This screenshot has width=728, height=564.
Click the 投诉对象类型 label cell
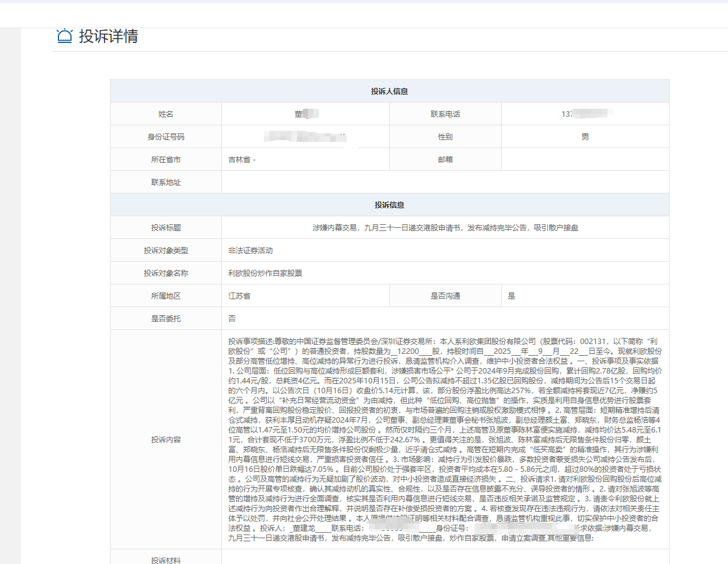coord(166,251)
